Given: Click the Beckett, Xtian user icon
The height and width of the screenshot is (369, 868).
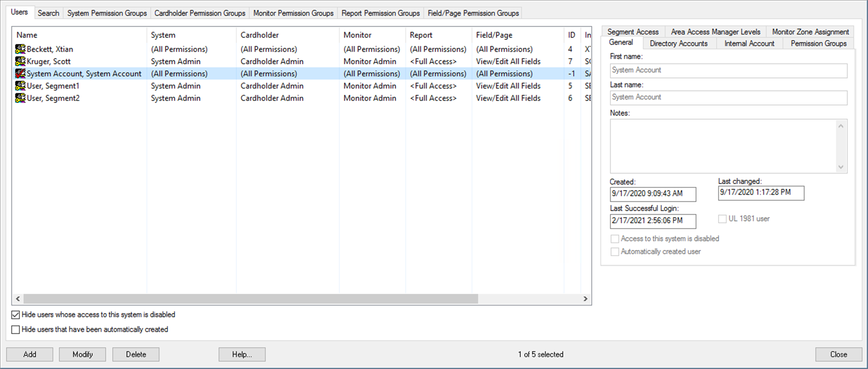Looking at the screenshot, I should [20, 49].
